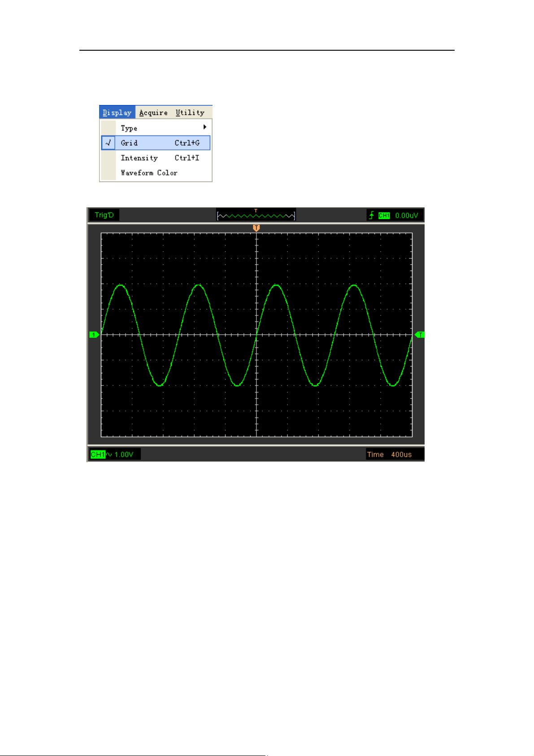
Task: Click the 400us timebase value
Action: pos(401,454)
